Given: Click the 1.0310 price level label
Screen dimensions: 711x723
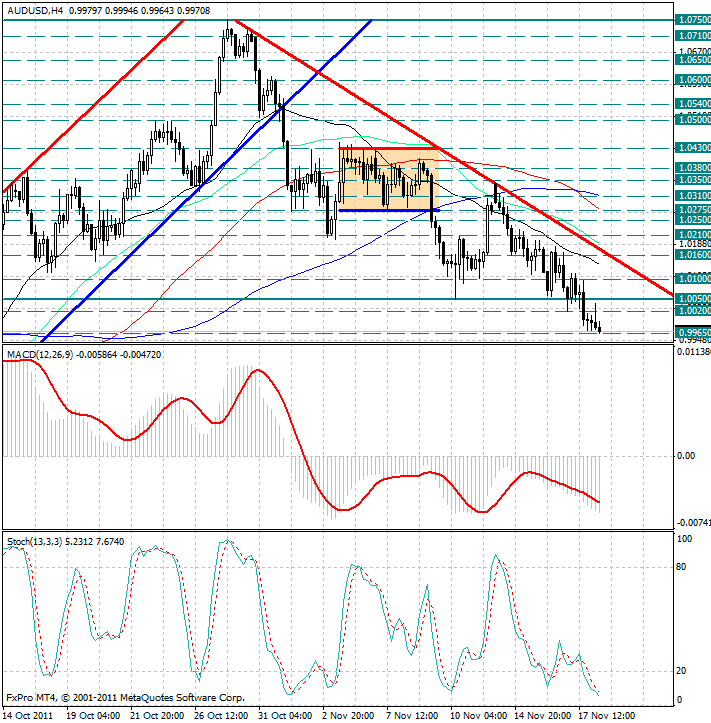Looking at the screenshot, I should (693, 196).
